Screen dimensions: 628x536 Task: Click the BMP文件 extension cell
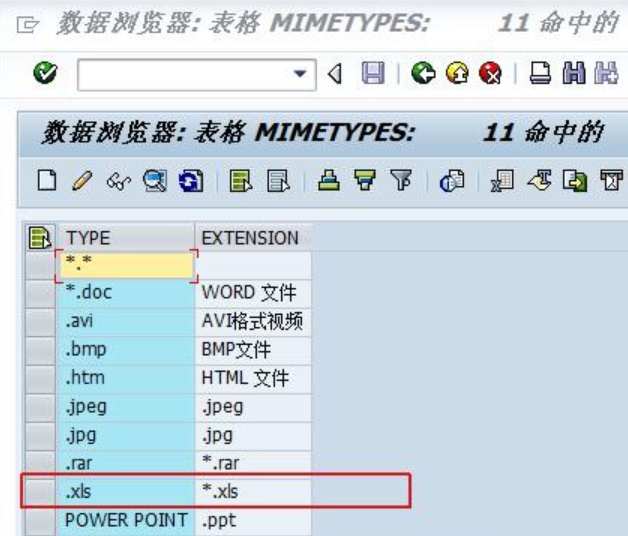pyautogui.click(x=253, y=351)
